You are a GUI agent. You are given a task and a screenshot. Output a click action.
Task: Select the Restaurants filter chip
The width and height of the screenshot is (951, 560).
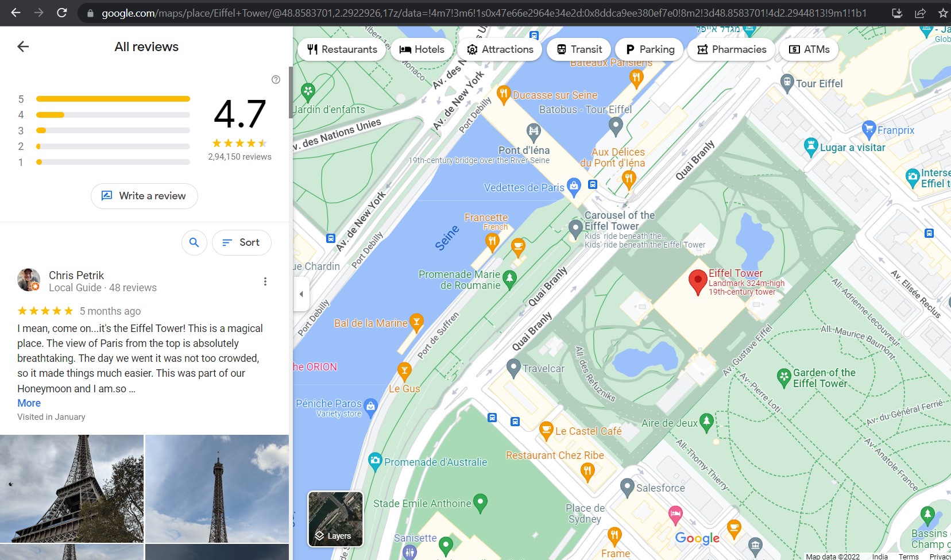click(x=342, y=49)
